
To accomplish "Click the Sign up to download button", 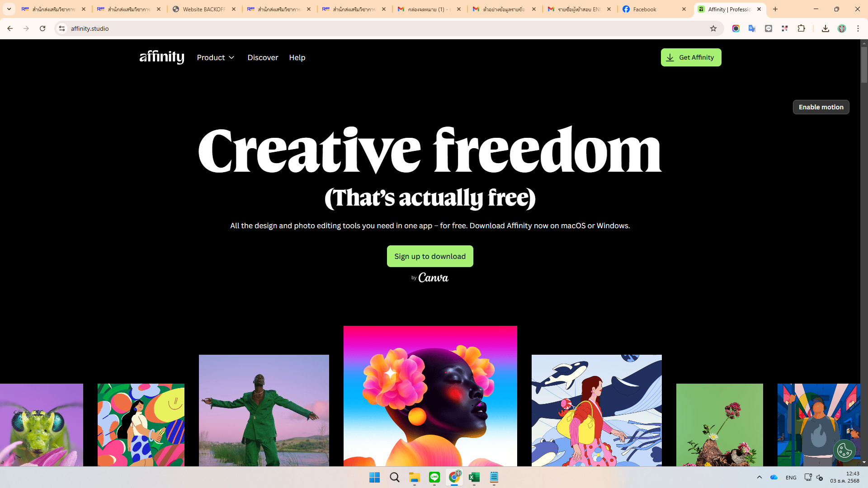I will click(430, 256).
